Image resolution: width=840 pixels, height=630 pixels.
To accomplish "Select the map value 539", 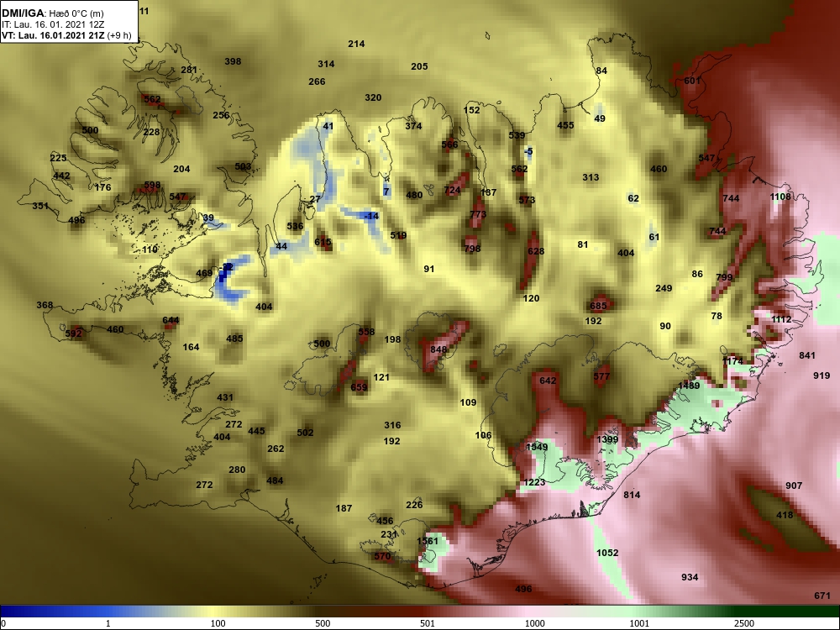I will pos(517,135).
